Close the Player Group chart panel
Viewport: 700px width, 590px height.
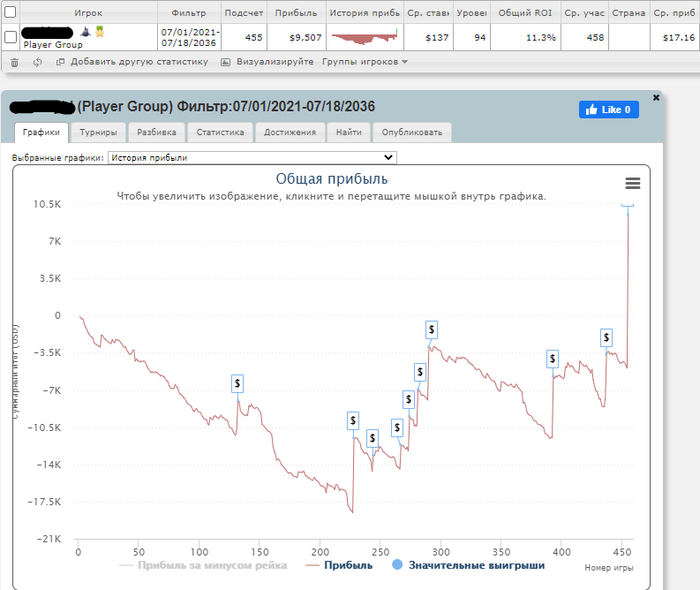[x=656, y=97]
